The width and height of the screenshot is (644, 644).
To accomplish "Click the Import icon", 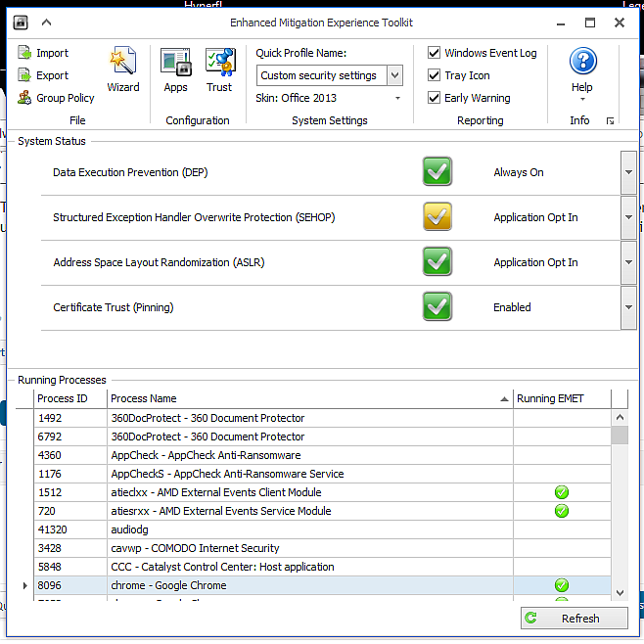I will (x=24, y=53).
